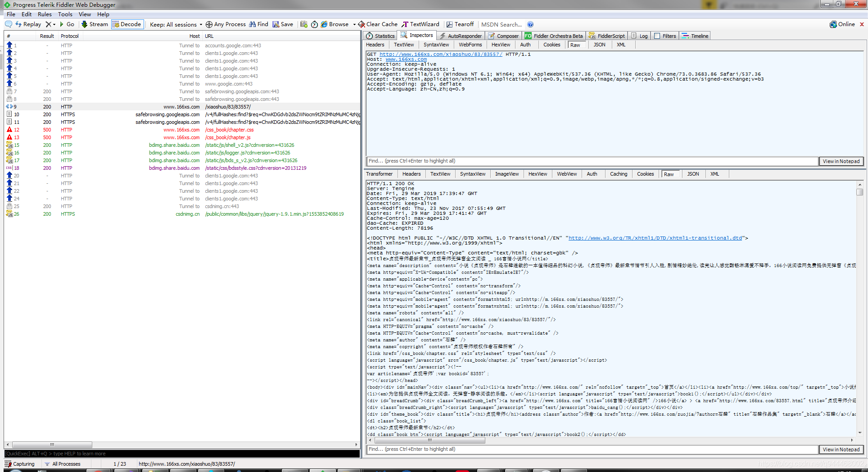Click the Find binoculars icon
Image resolution: width=868 pixels, height=472 pixels.
253,24
